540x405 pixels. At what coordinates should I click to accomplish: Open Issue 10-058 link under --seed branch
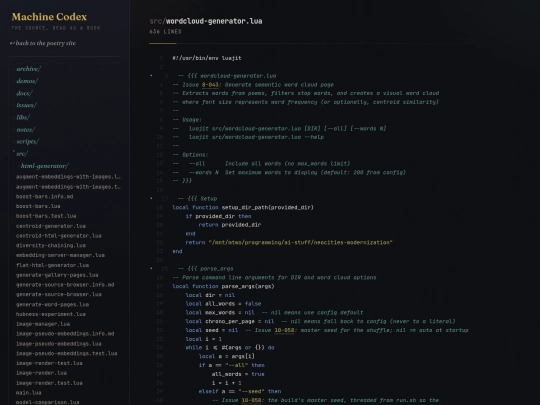click(251, 400)
